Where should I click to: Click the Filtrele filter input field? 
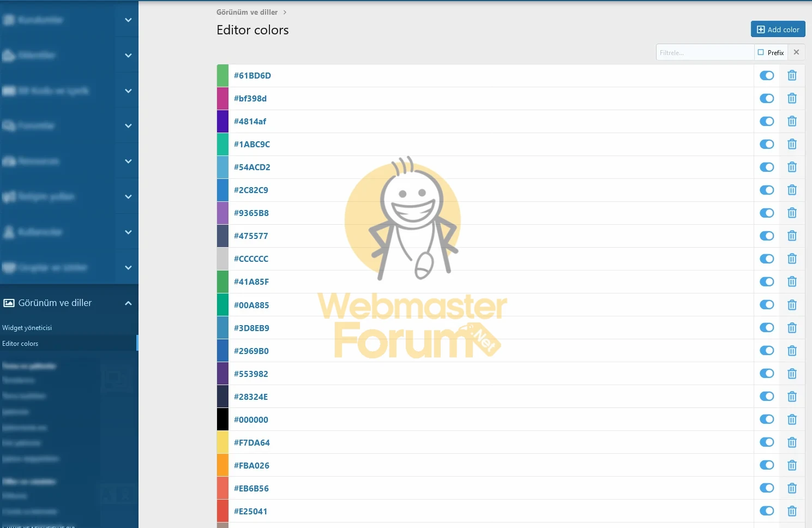coord(705,52)
